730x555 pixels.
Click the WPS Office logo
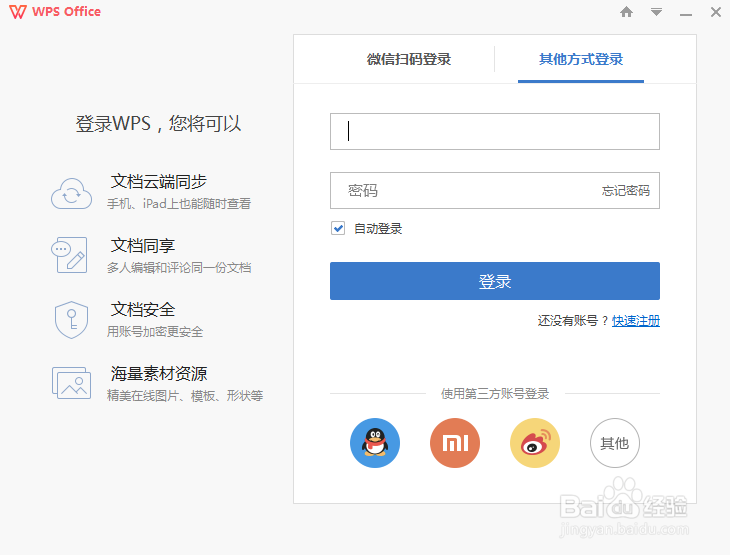tap(55, 12)
